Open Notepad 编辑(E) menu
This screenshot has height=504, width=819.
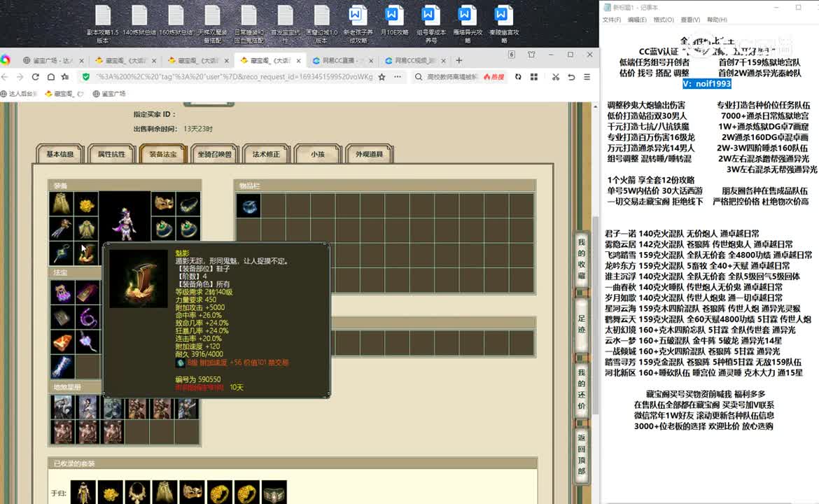pos(637,20)
